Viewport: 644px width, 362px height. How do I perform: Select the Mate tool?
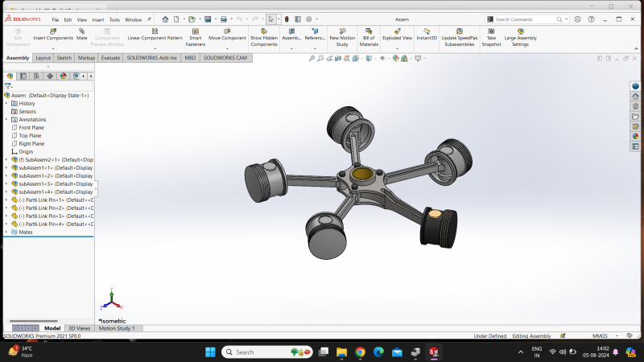82,35
